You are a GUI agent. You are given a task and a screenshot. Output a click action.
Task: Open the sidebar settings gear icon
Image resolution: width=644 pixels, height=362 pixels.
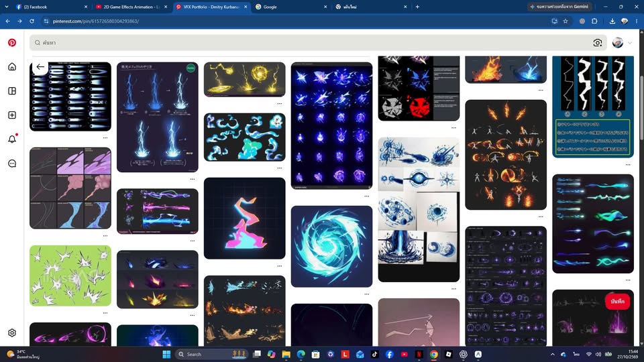coord(12,333)
